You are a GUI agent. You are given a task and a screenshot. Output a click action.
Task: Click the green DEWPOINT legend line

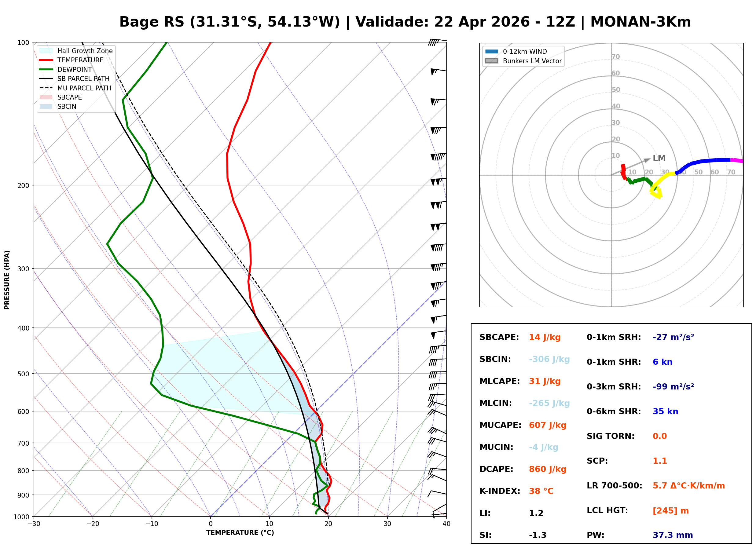point(46,69)
